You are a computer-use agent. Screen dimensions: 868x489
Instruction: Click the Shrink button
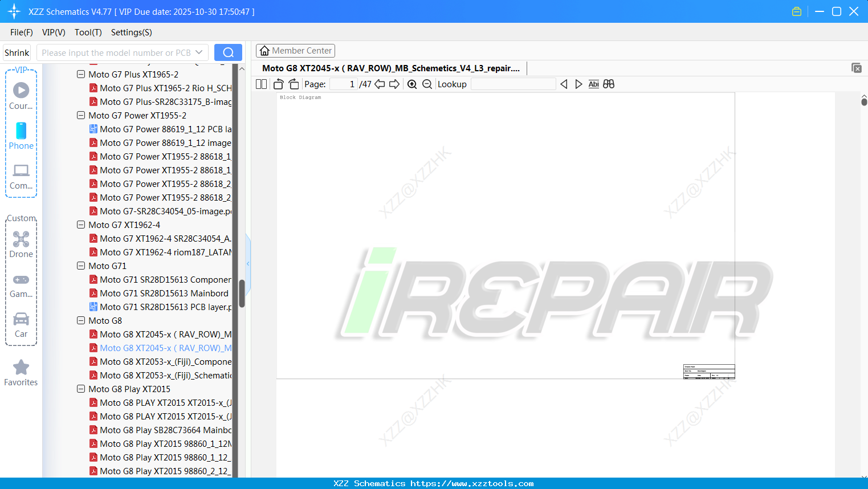pos(17,52)
